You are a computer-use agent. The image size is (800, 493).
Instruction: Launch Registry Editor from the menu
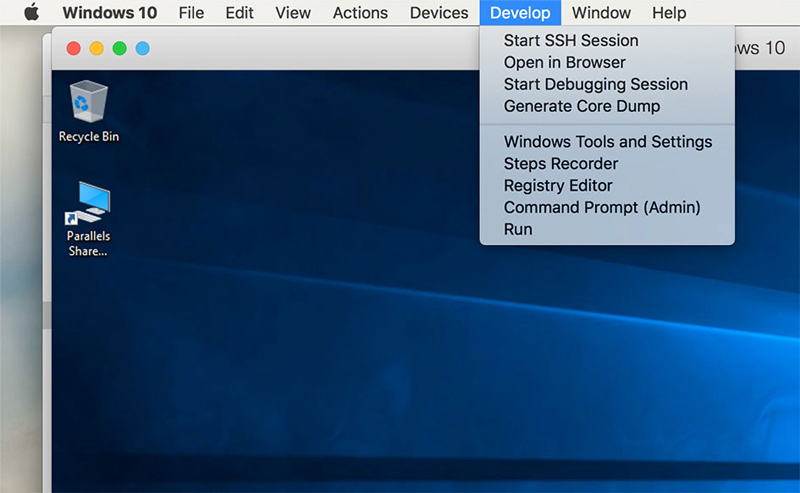[607, 185]
